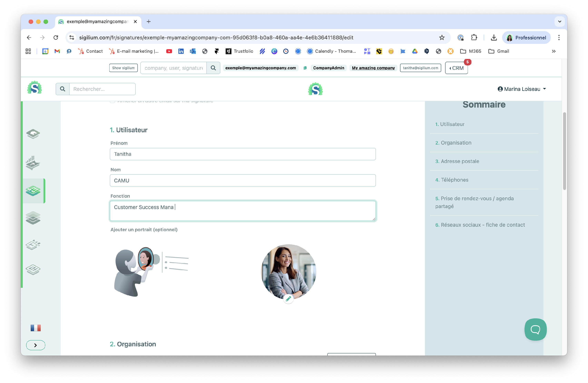Screen dimensions: 588x383
Task: Click the top sidebar layer icon
Action: 33,134
